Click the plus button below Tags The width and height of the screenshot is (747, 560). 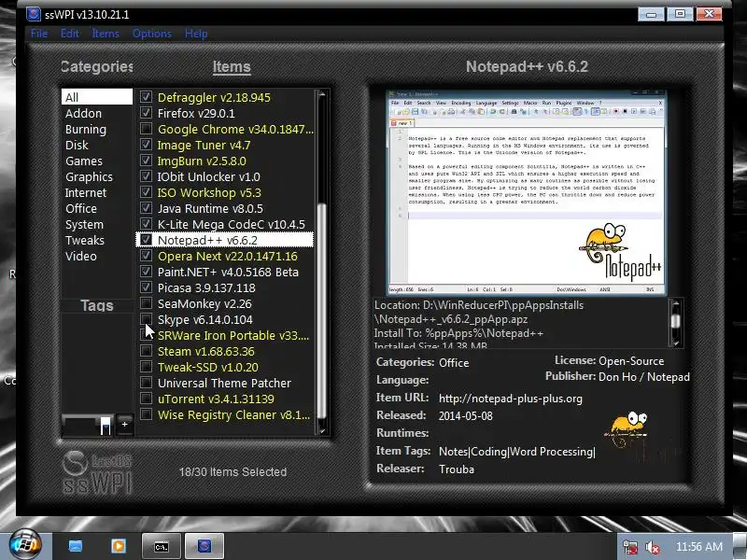point(124,424)
